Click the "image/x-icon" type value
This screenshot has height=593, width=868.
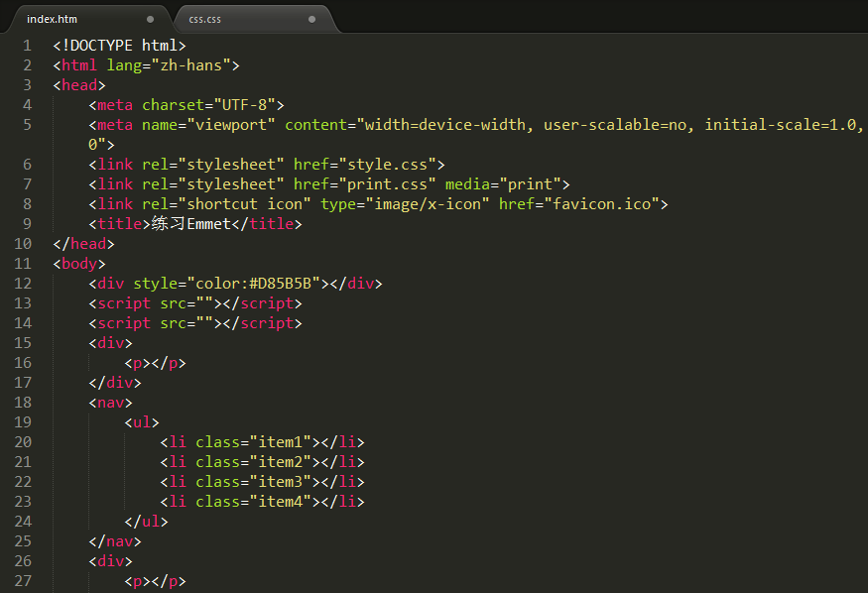[428, 204]
